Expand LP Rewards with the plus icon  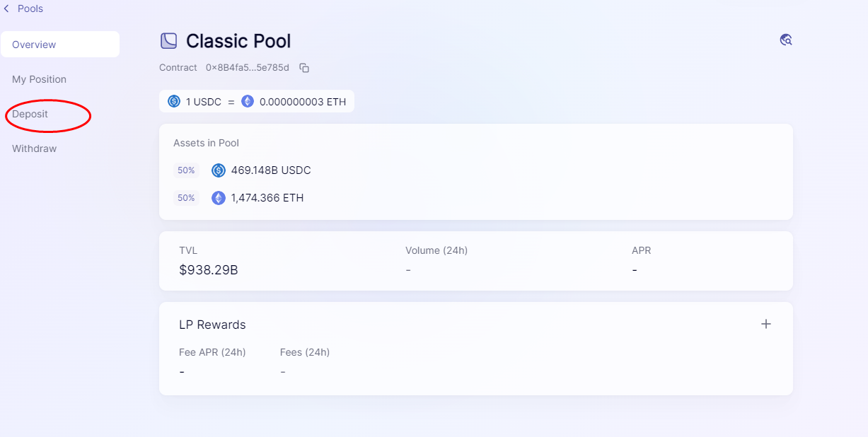tap(765, 324)
